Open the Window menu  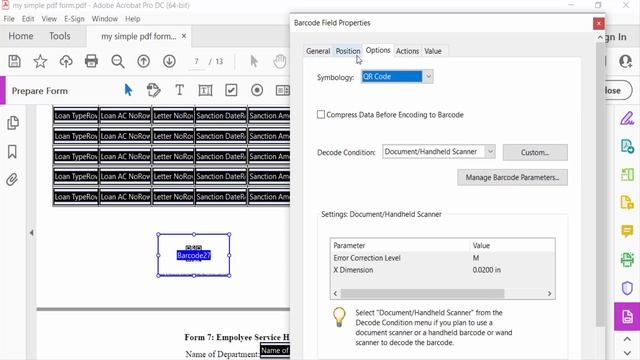[x=104, y=19]
